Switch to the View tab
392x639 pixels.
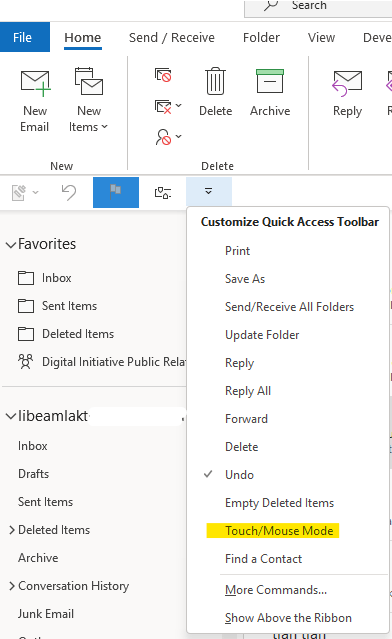[321, 37]
